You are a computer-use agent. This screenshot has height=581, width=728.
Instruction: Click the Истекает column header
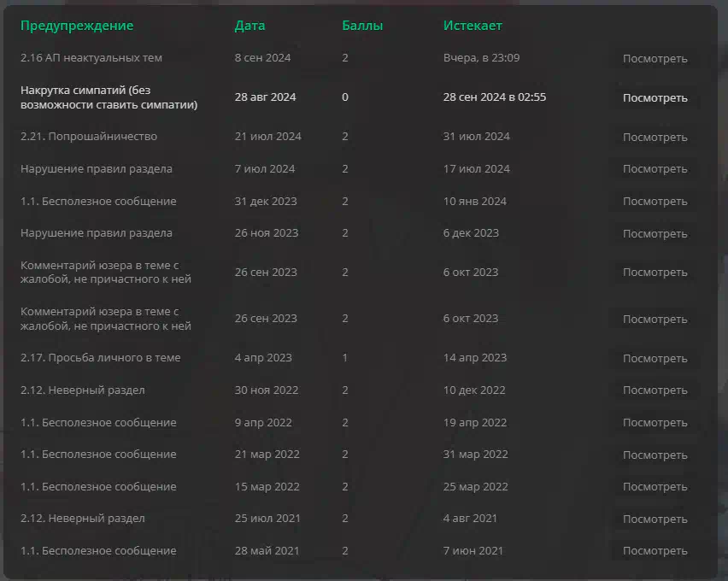point(473,26)
